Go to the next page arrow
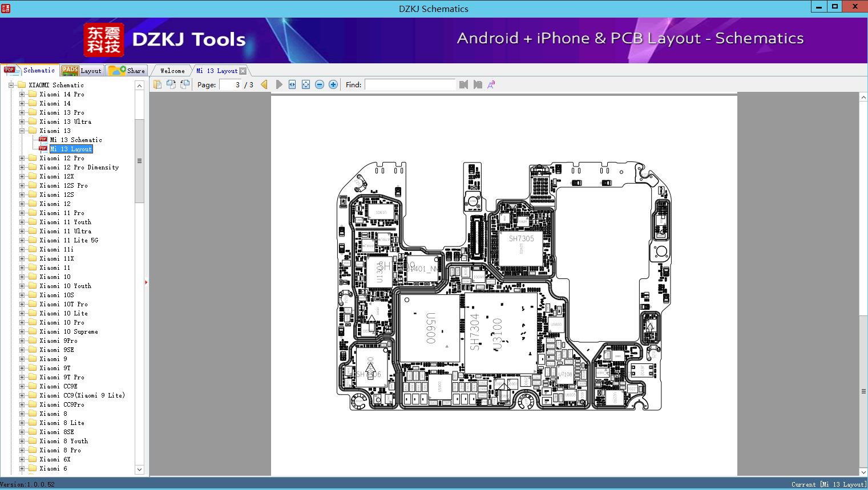 (278, 84)
